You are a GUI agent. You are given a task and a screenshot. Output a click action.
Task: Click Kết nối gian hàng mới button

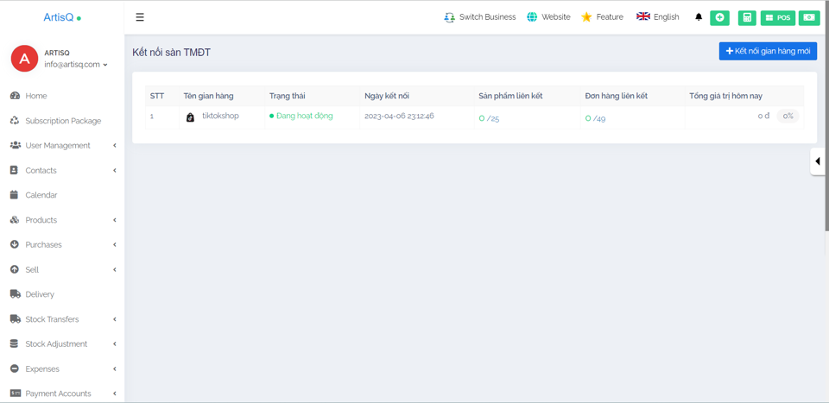tap(767, 51)
